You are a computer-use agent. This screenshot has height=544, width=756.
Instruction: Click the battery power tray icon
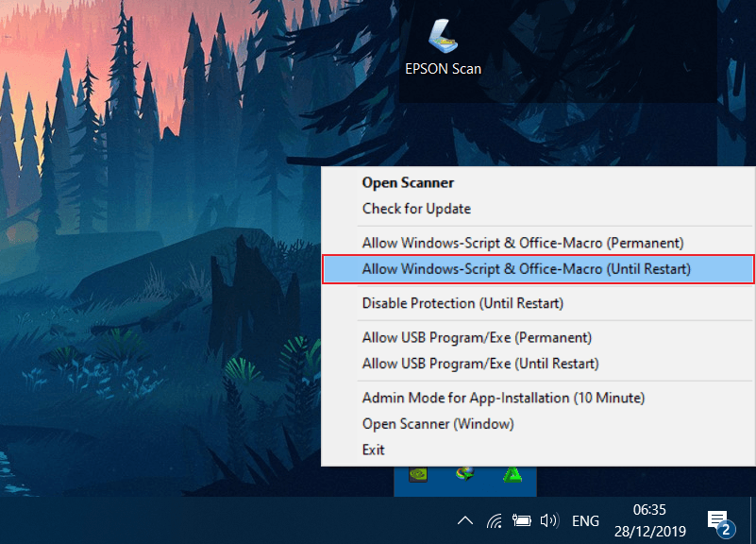521,520
